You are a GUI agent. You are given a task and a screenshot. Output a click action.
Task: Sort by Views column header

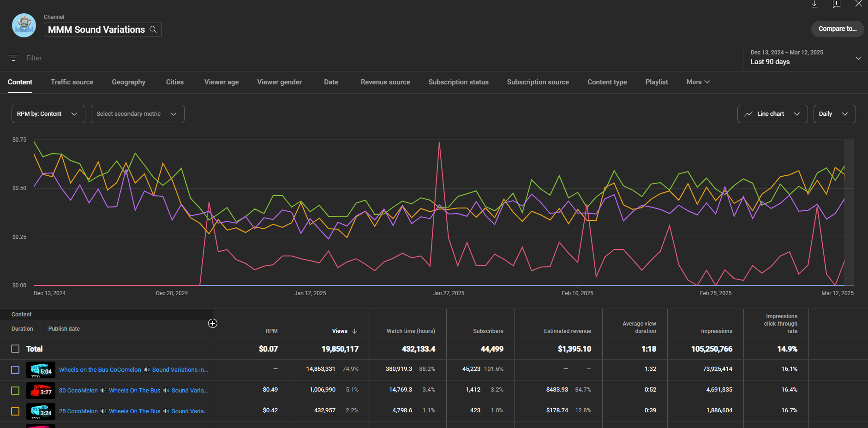pyautogui.click(x=340, y=331)
